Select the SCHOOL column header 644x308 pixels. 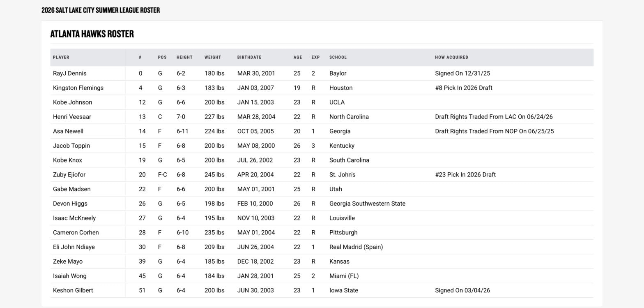click(x=338, y=57)
